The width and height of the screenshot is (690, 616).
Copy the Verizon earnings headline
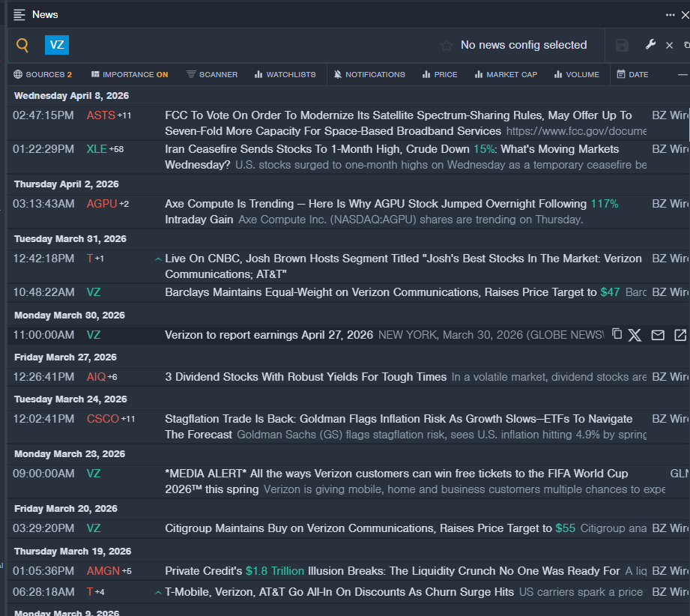[x=617, y=334]
